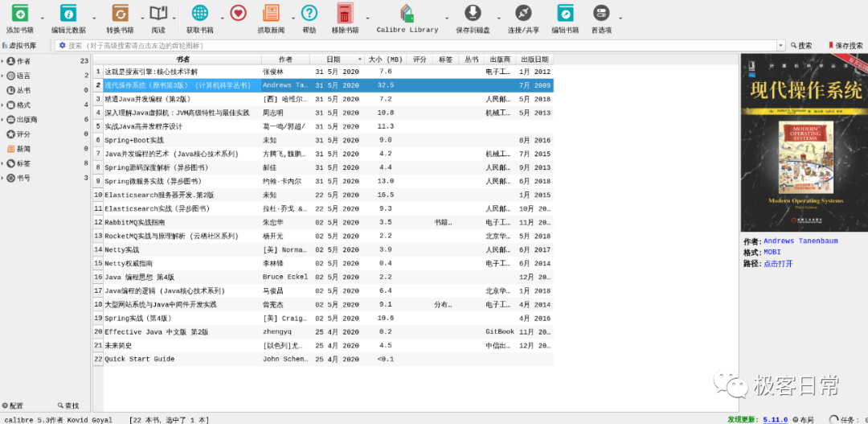The height and width of the screenshot is (424, 868).
Task: Select book row Spring+Boot实战
Action: tap(323, 140)
